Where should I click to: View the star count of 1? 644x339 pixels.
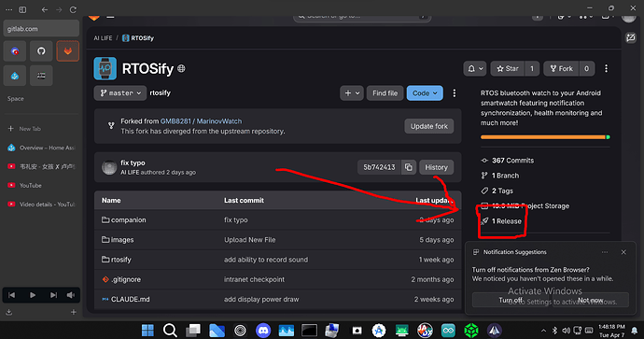(532, 68)
